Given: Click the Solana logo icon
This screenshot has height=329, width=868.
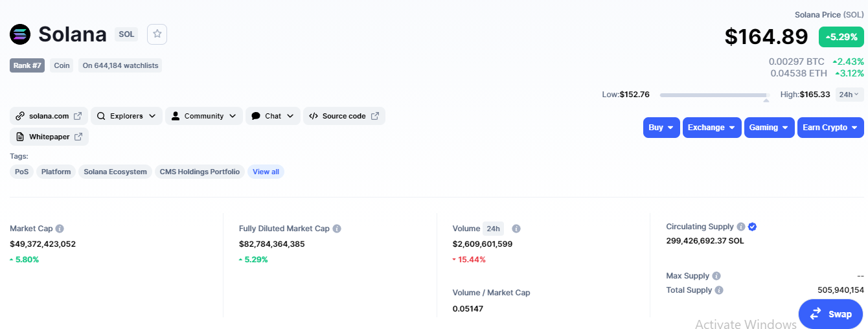Looking at the screenshot, I should click(x=20, y=34).
